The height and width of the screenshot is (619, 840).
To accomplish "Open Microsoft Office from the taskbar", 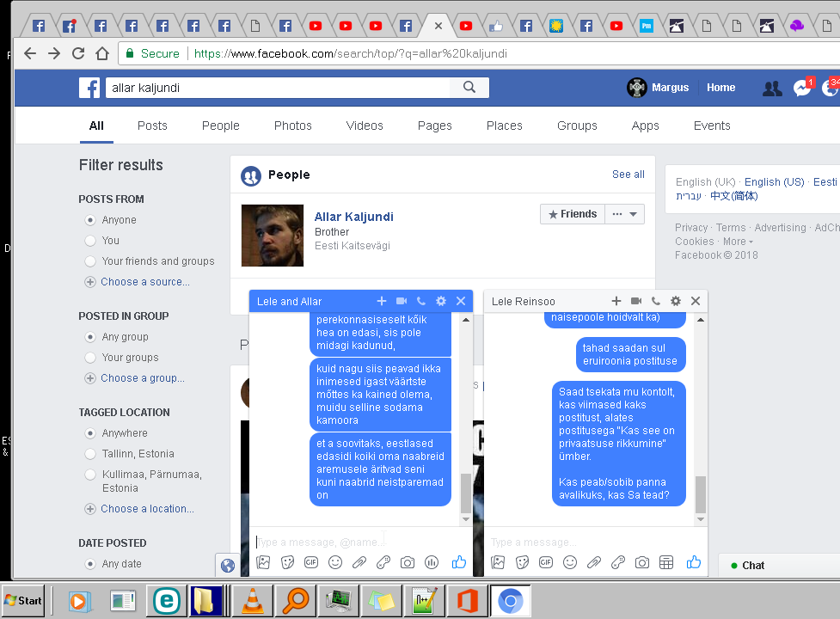I will [467, 601].
